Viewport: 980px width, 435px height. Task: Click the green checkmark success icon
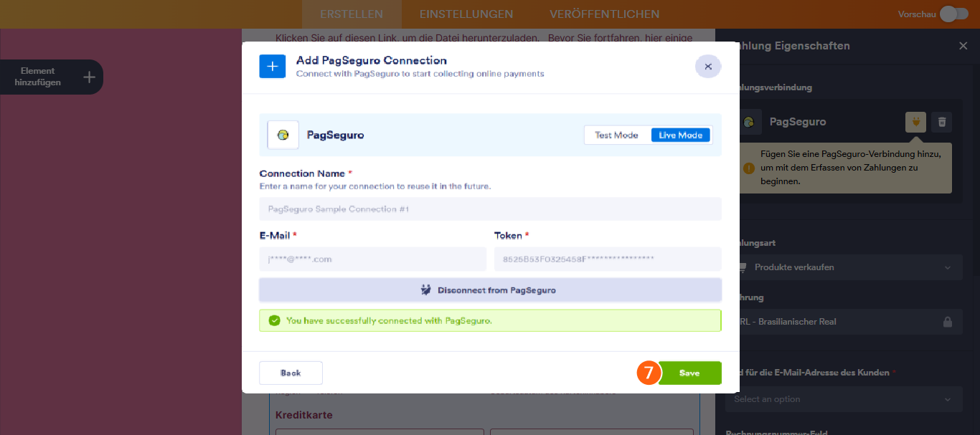coord(274,320)
